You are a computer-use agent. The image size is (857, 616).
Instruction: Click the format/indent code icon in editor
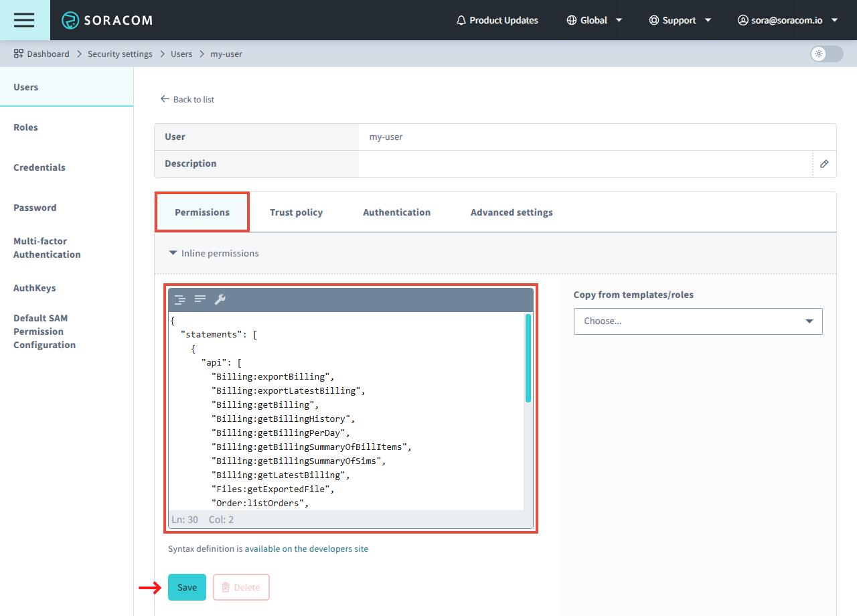180,299
